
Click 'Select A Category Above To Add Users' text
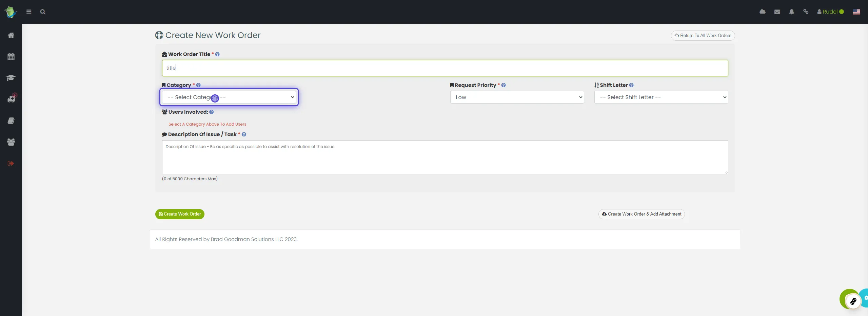coord(208,124)
